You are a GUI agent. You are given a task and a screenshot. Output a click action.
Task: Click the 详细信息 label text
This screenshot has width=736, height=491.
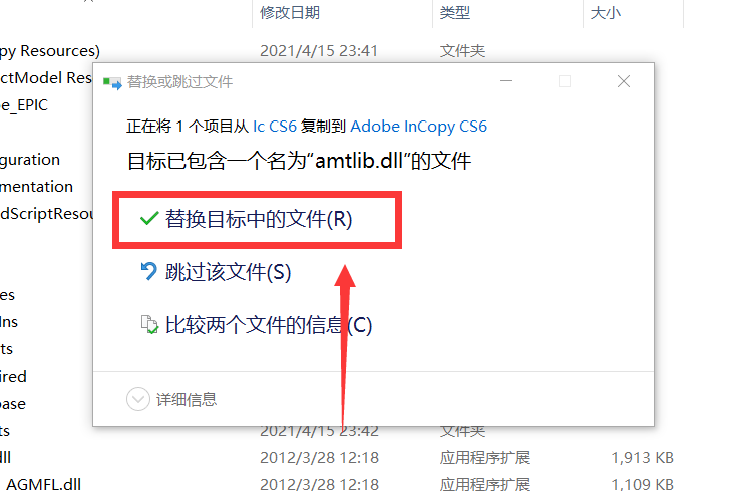click(186, 399)
